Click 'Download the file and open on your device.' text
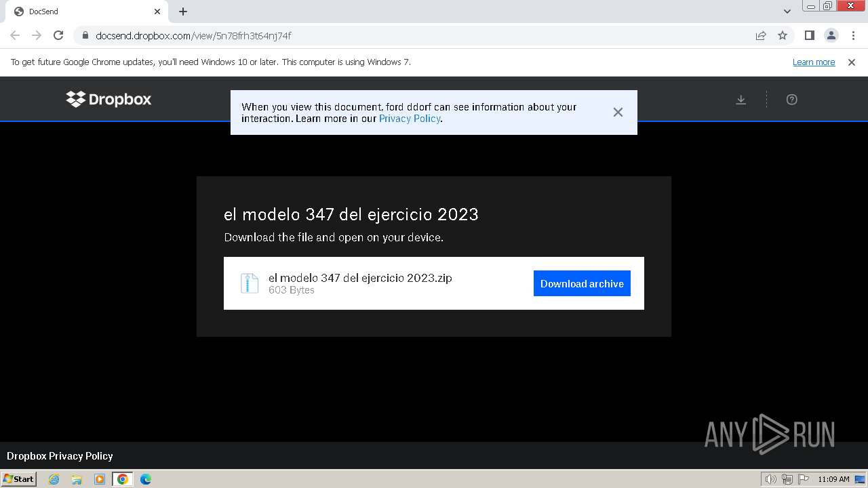868x488 pixels. 334,237
